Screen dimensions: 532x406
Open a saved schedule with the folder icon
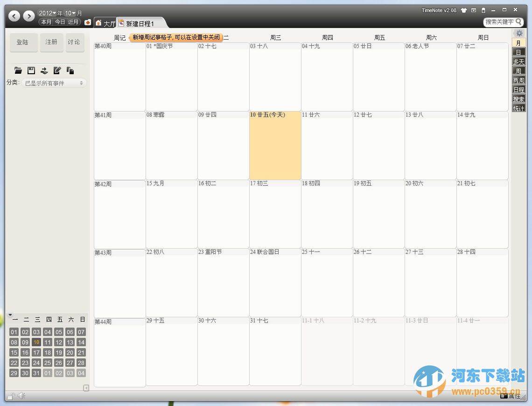pos(18,70)
